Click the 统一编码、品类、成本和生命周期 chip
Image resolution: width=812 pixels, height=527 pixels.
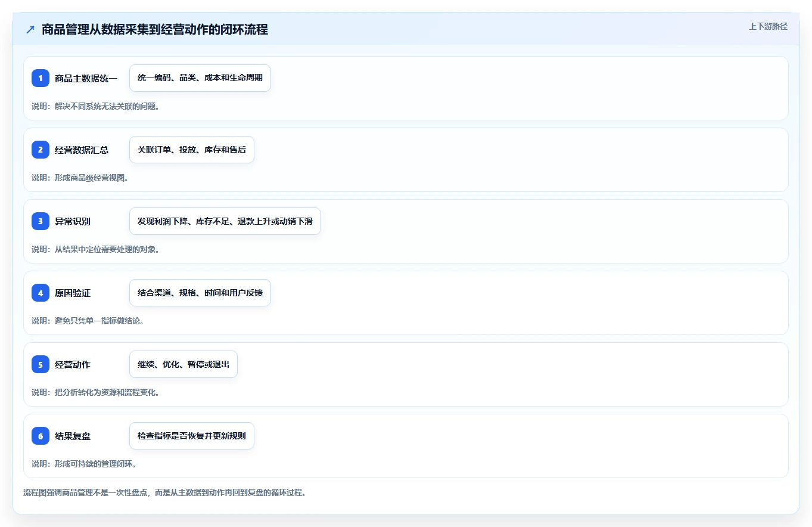pyautogui.click(x=200, y=78)
